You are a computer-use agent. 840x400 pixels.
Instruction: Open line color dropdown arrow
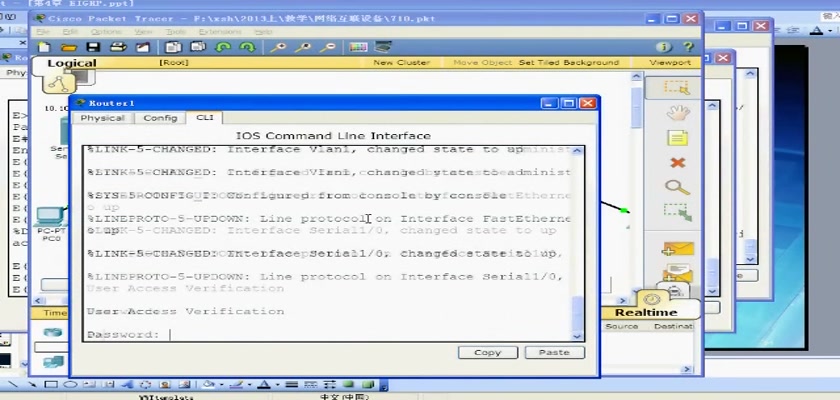coord(250,384)
